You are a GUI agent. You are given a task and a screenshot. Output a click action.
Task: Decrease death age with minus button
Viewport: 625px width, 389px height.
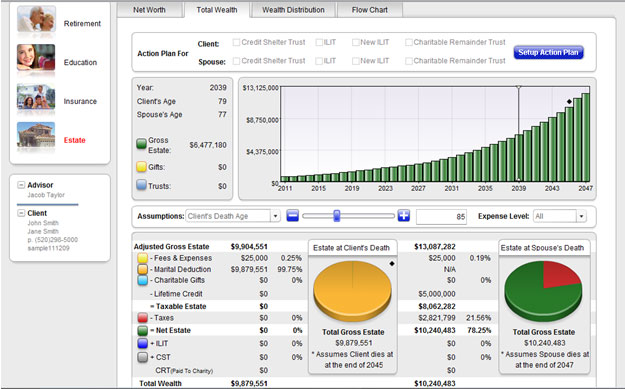pyautogui.click(x=293, y=216)
